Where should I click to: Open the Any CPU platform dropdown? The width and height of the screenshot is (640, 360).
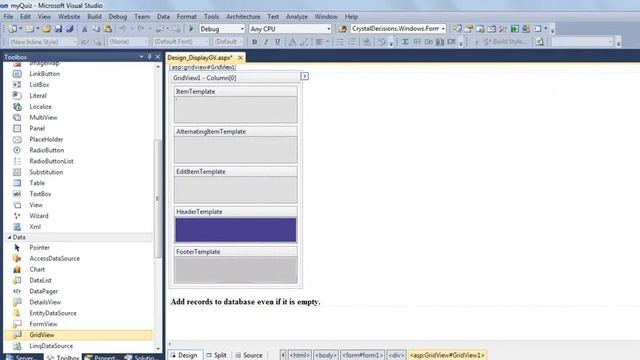tap(329, 29)
